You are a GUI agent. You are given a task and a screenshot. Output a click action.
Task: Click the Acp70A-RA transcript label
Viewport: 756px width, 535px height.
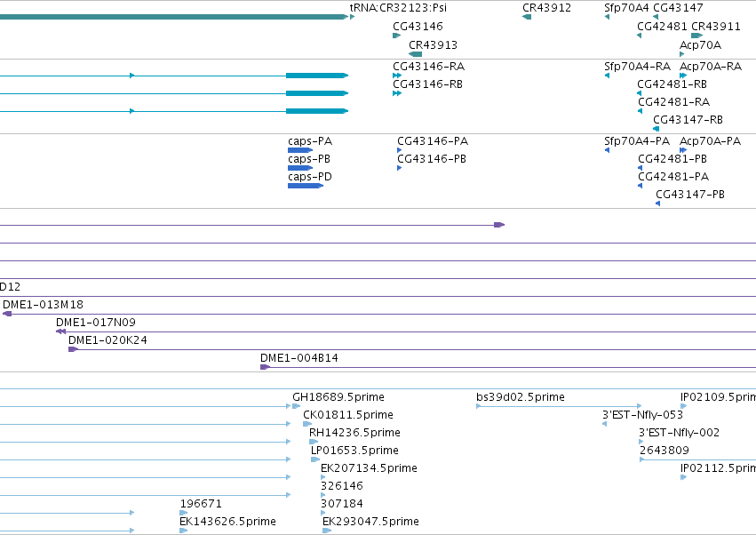pyautogui.click(x=711, y=66)
